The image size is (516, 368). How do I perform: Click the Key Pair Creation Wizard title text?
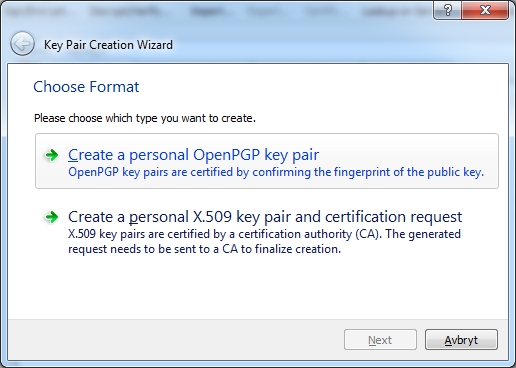(108, 45)
